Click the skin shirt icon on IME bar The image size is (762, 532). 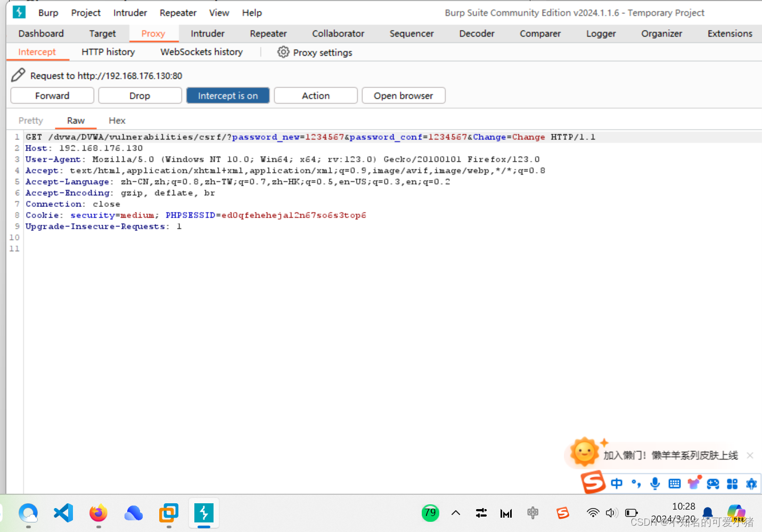(x=693, y=483)
